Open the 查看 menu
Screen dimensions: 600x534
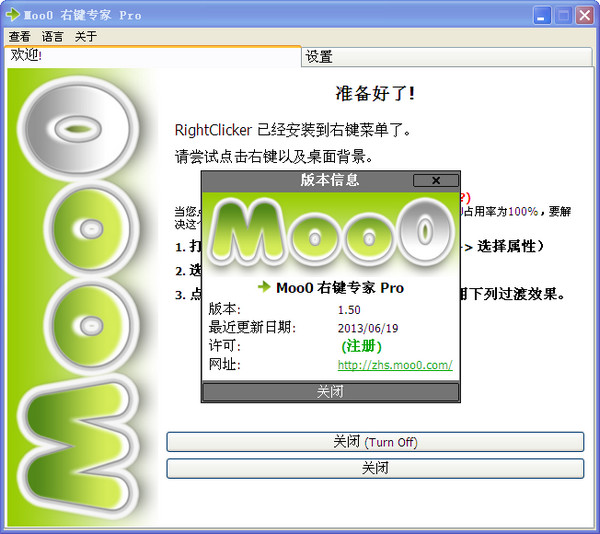coord(20,37)
